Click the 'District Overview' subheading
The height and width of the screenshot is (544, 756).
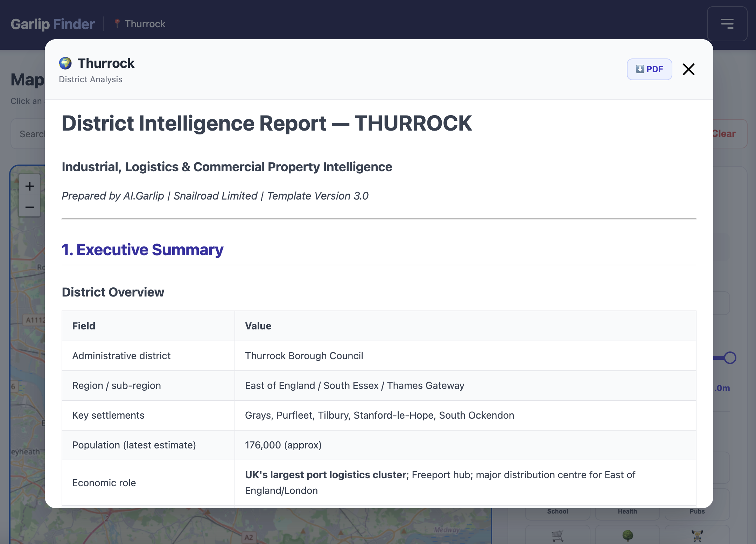pyautogui.click(x=113, y=292)
